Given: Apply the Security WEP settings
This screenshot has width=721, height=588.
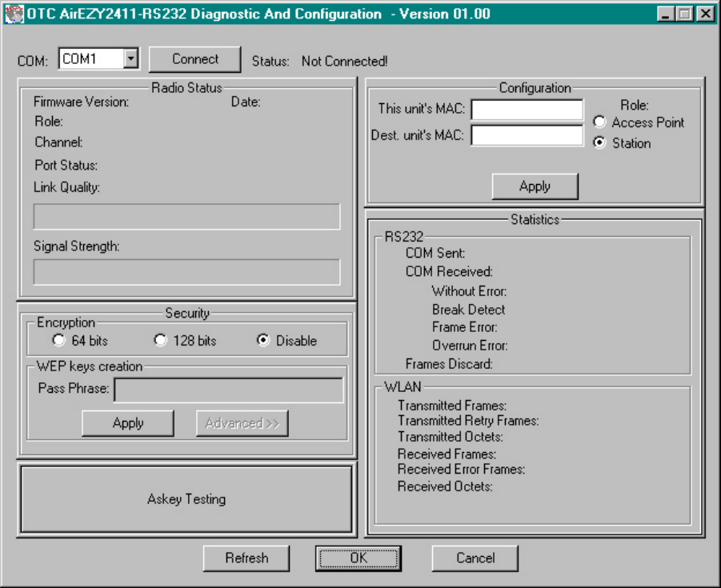Looking at the screenshot, I should [x=128, y=423].
